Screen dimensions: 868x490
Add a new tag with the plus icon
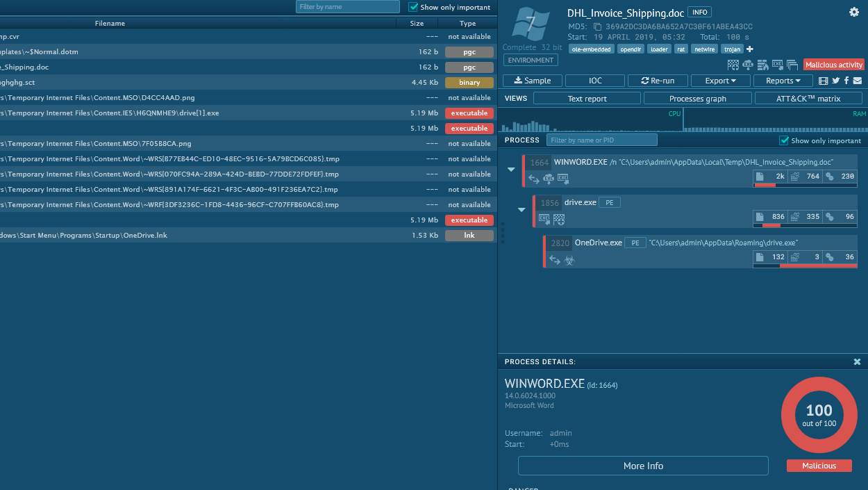point(749,49)
